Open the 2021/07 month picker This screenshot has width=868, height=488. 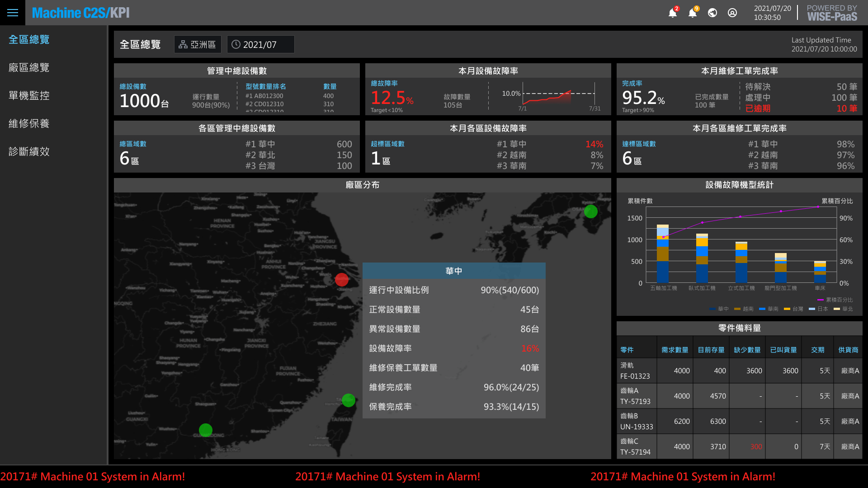click(260, 44)
